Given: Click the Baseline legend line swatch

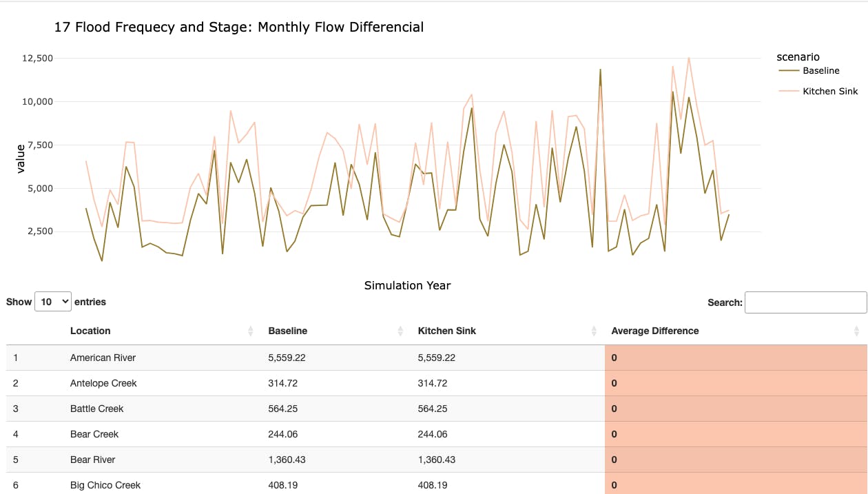Looking at the screenshot, I should tap(788, 70).
